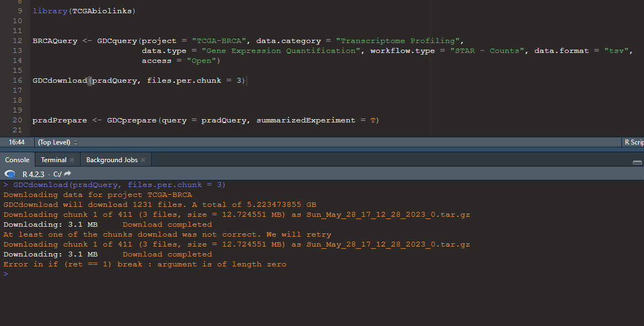The height and width of the screenshot is (326, 644).
Task: Click the R logo icon in the console toolbar
Action: pyautogui.click(x=10, y=173)
